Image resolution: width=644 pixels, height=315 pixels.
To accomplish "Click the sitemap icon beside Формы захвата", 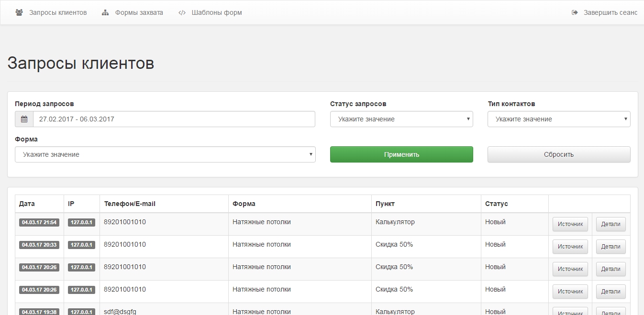I will (x=105, y=12).
